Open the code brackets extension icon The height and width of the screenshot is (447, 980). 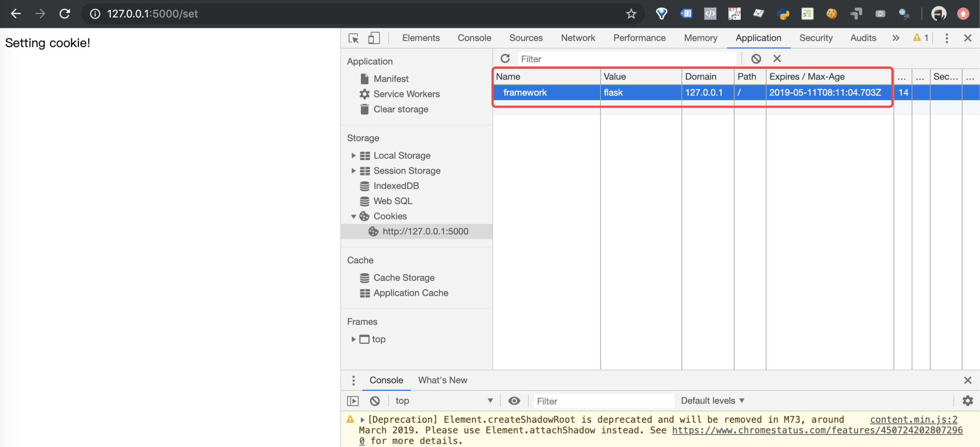point(710,14)
